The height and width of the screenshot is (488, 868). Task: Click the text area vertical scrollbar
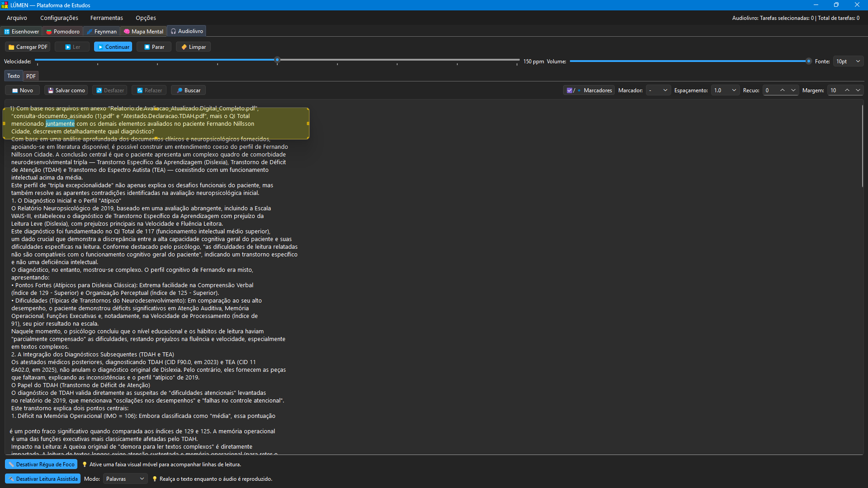[x=862, y=146]
